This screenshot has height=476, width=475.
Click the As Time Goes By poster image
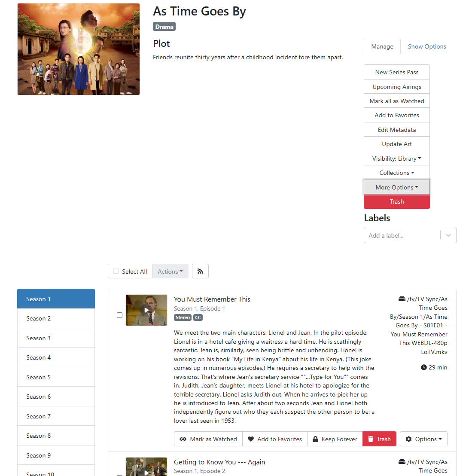coord(79,49)
